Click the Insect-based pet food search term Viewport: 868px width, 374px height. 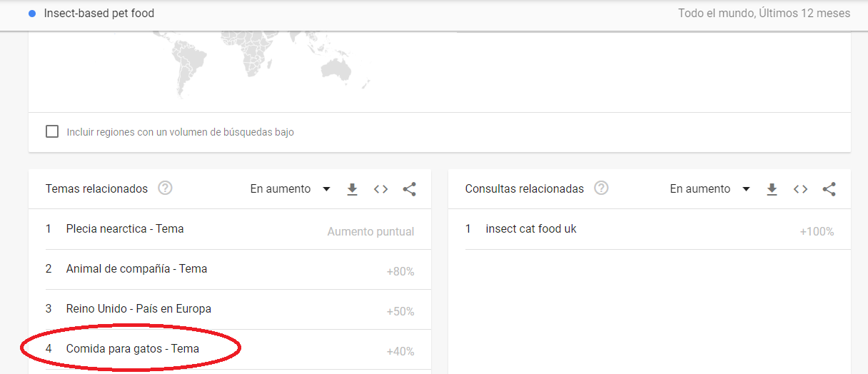[x=99, y=14]
